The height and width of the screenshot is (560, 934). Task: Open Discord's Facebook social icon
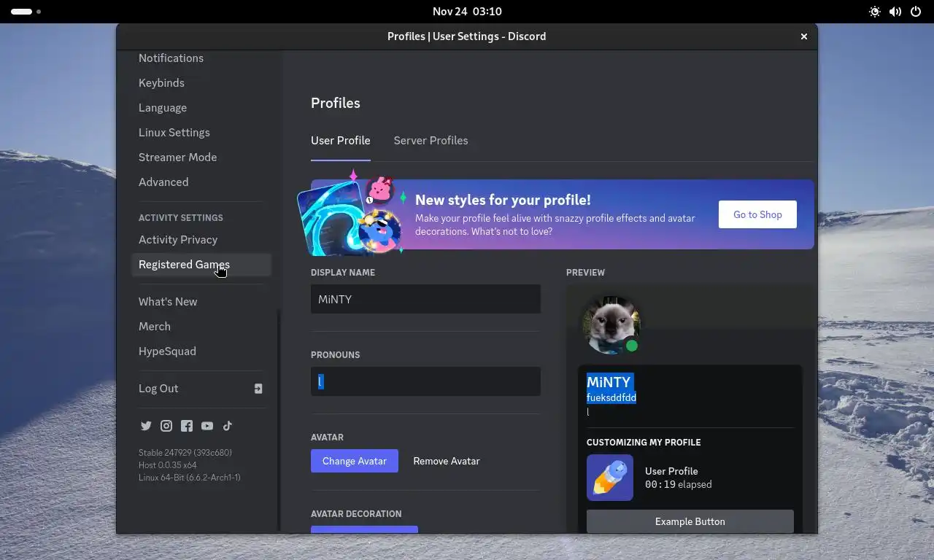(x=187, y=426)
